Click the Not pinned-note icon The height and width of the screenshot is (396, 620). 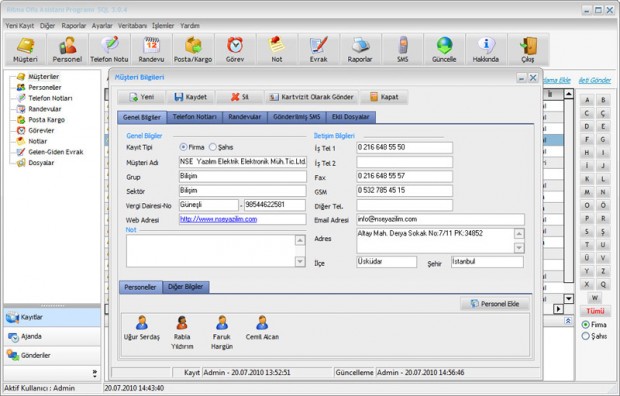point(277,49)
